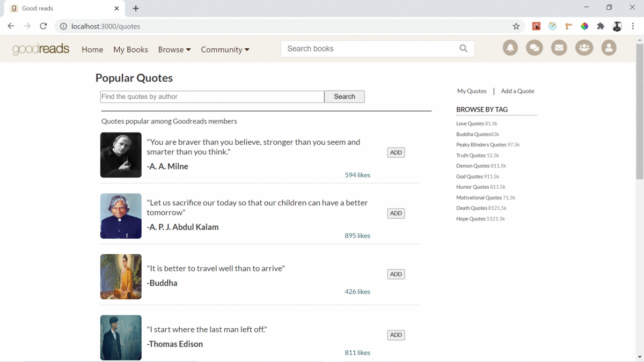This screenshot has height=362, width=644.
Task: Click Abdul Kalam portrait thumbnail
Action: pos(121,216)
